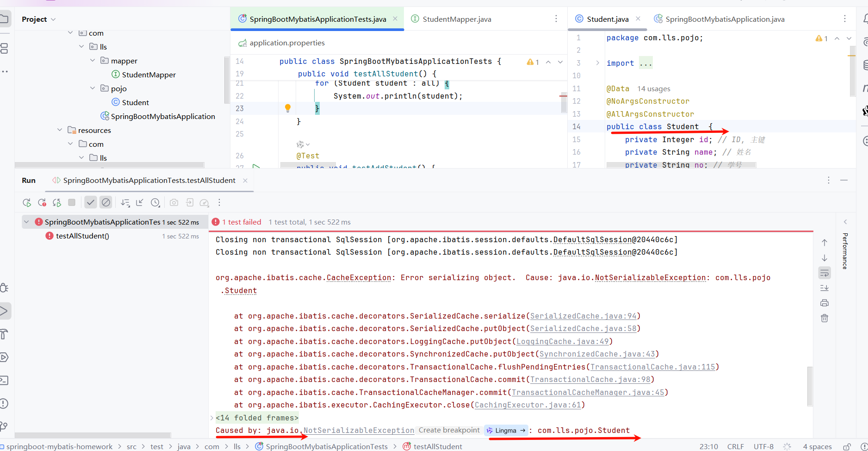Screen dimensions: 868x451
Task: Collapse the SpringBootMybatisApplicationTests test node
Action: pos(26,222)
